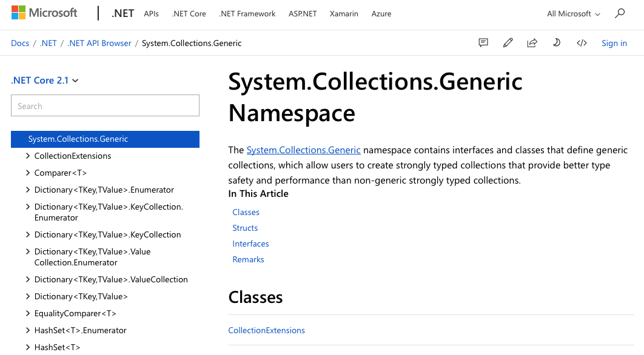Open the feedback comment icon
Viewport: 644px width, 355px height.
(x=483, y=42)
